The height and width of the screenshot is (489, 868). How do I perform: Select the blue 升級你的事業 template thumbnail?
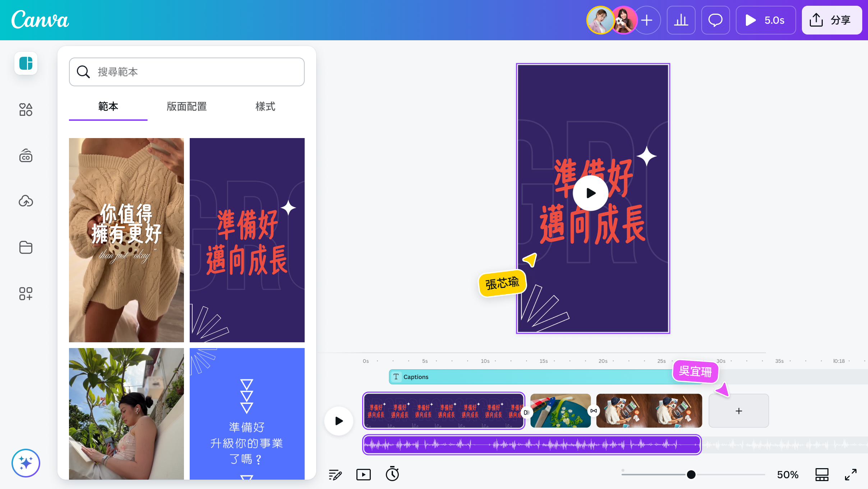pyautogui.click(x=247, y=413)
